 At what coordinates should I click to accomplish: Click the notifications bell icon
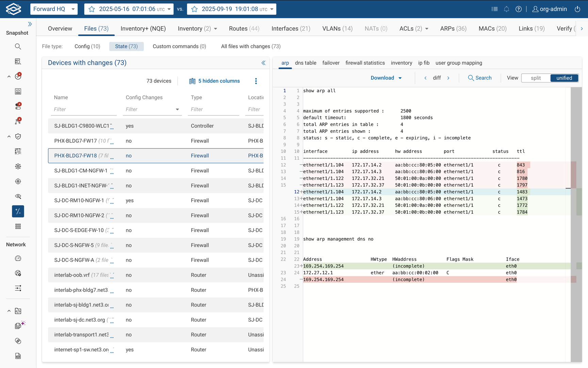point(506,9)
